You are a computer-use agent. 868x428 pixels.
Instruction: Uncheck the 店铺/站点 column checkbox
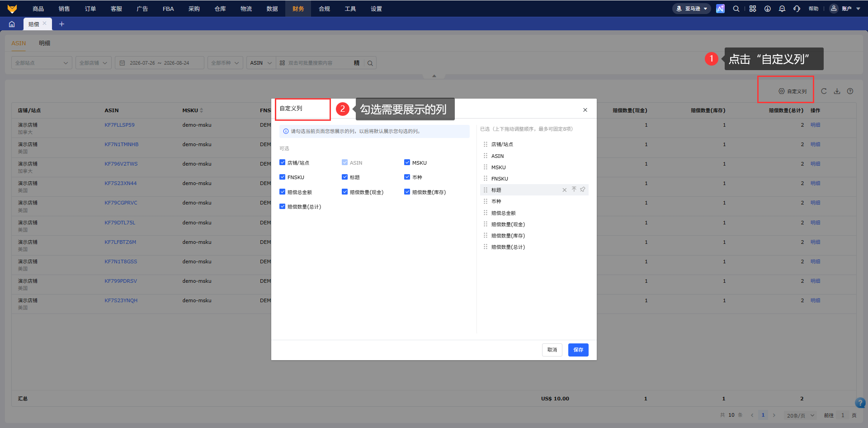click(x=282, y=162)
